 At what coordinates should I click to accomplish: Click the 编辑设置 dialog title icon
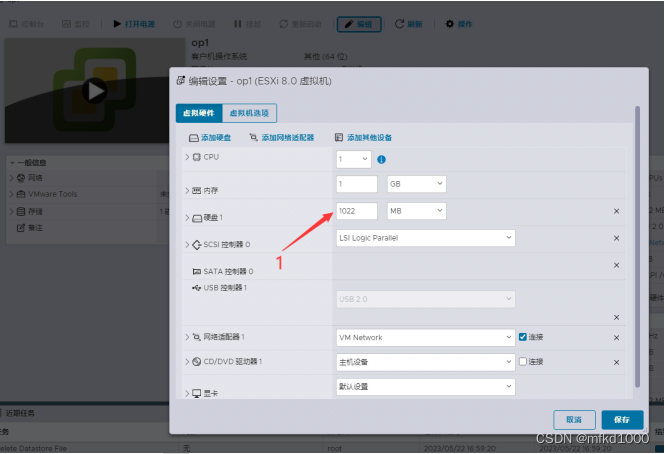tap(181, 81)
